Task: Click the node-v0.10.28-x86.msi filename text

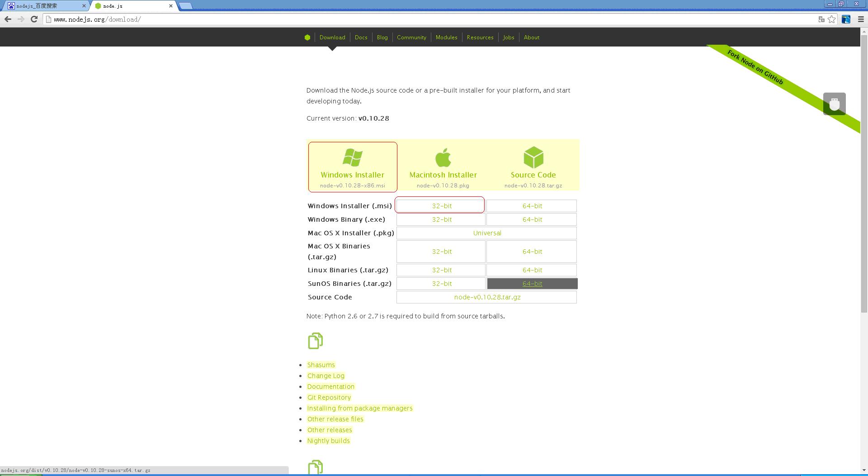Action: tap(353, 186)
